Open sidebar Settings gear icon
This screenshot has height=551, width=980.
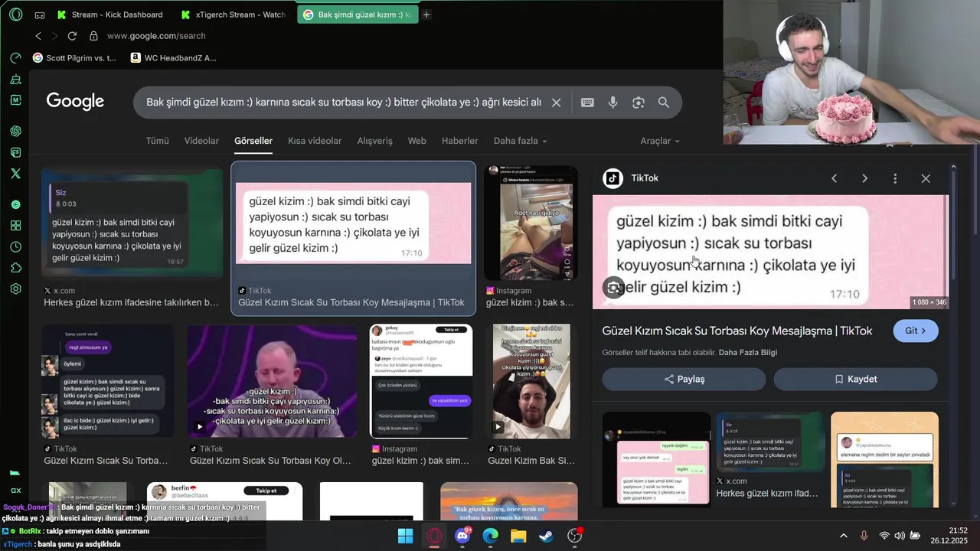(x=15, y=289)
